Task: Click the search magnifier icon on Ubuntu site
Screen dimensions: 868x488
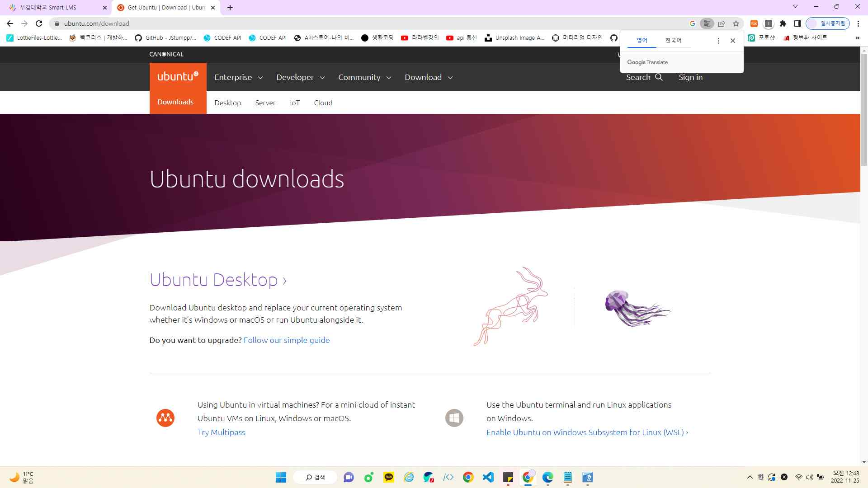Action: [659, 77]
